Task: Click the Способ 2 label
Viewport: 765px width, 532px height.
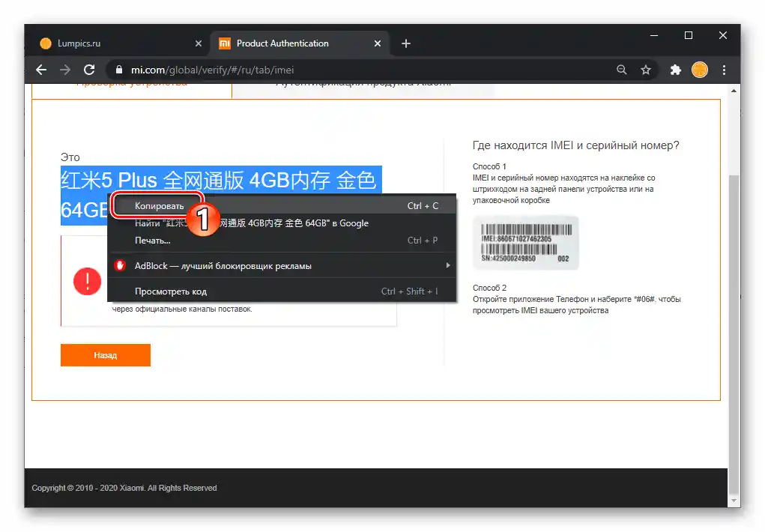Action: pyautogui.click(x=489, y=288)
